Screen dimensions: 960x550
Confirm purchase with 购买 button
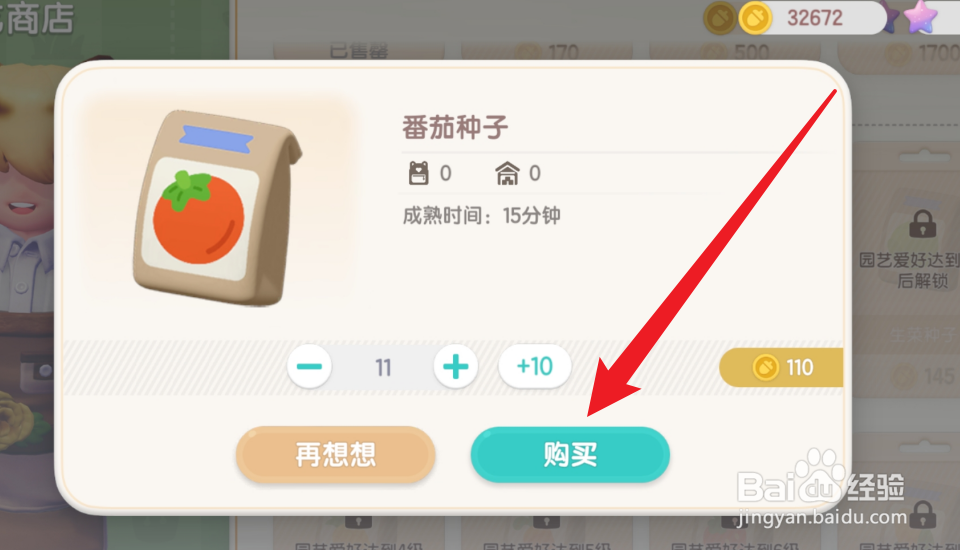(x=570, y=454)
